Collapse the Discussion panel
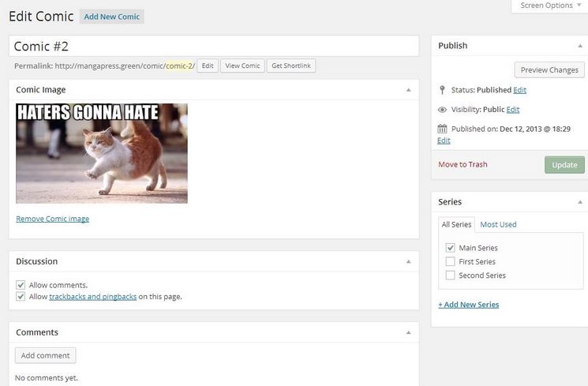Image resolution: width=588 pixels, height=386 pixels. [x=408, y=261]
